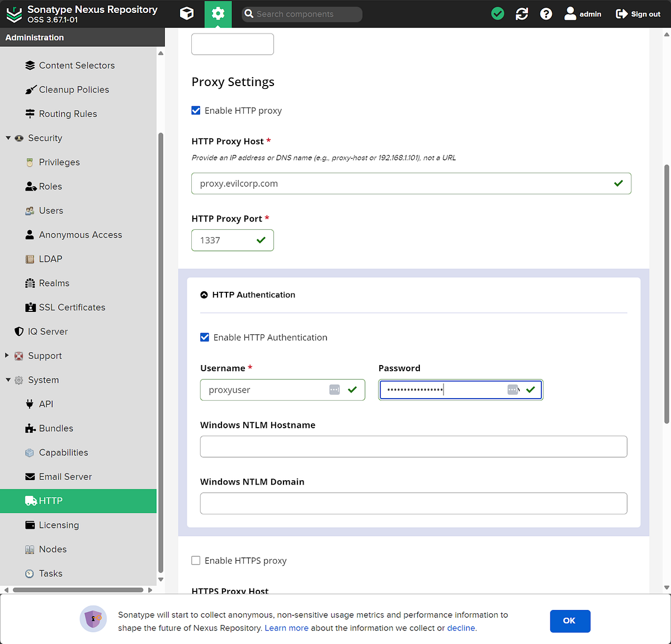Click the Windows NTLM Domain field
Viewport: 671px width, 644px height.
[x=414, y=503]
